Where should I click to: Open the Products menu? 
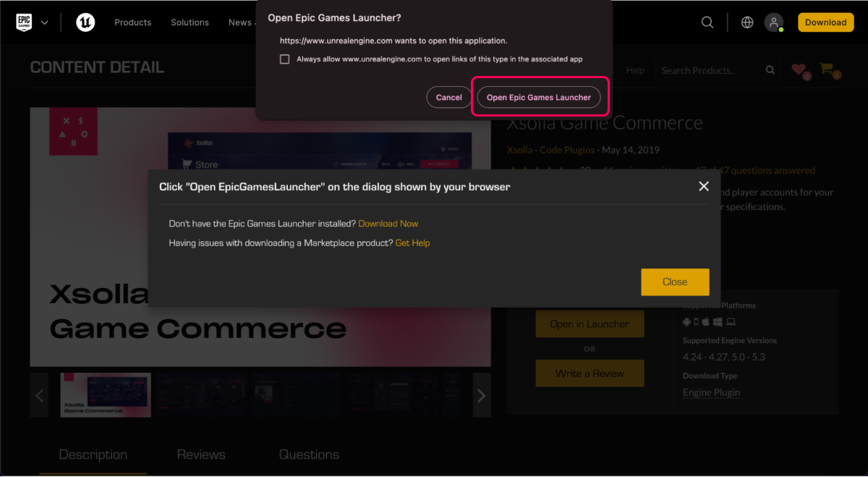pyautogui.click(x=133, y=22)
